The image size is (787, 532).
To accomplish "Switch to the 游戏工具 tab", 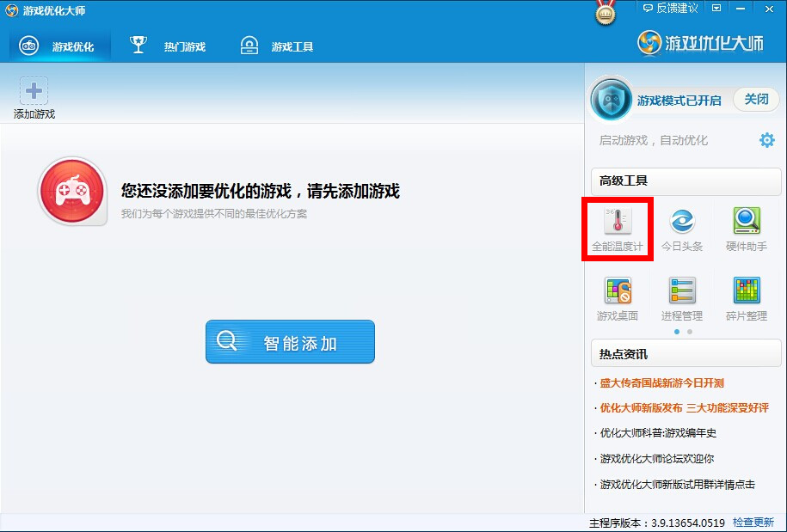I will tap(277, 46).
